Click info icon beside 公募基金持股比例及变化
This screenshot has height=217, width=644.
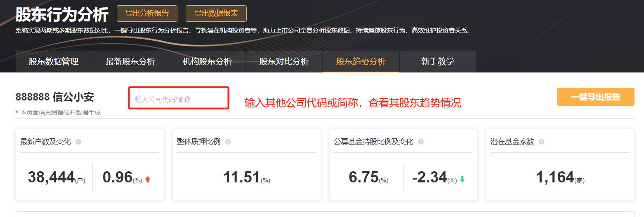click(421, 142)
